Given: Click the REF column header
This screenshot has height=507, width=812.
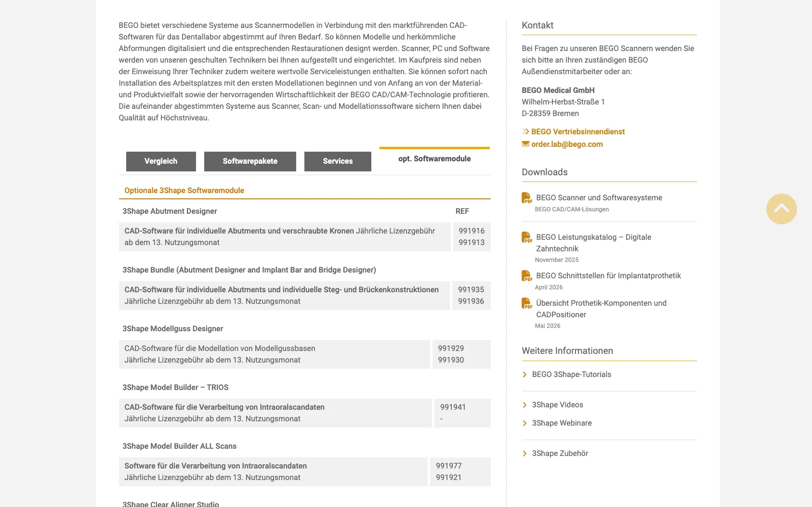Looking at the screenshot, I should pyautogui.click(x=462, y=211).
